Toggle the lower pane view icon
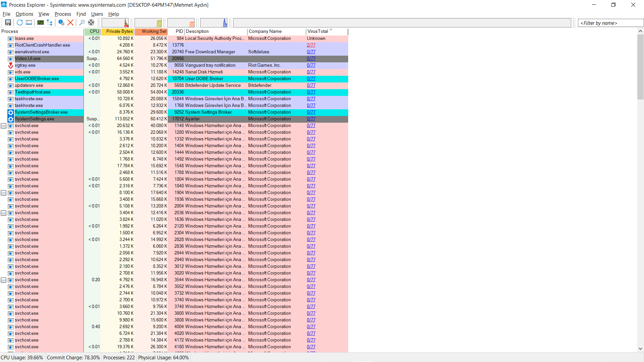The image size is (644, 362). pos(29,22)
